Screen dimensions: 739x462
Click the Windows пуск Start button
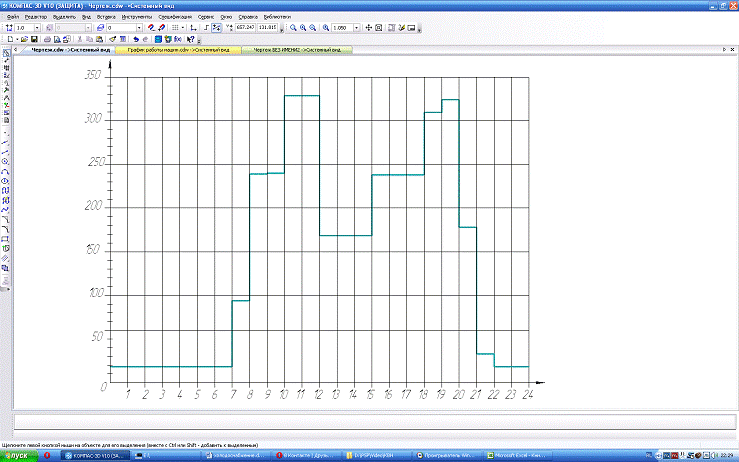coord(19,455)
